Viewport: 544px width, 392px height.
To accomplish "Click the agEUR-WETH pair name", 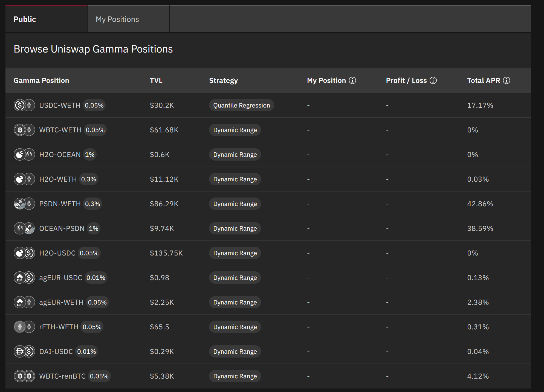I will [61, 302].
